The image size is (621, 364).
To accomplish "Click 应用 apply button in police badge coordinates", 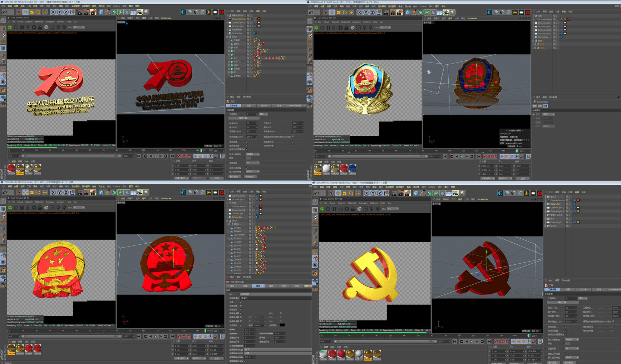I will click(x=523, y=178).
